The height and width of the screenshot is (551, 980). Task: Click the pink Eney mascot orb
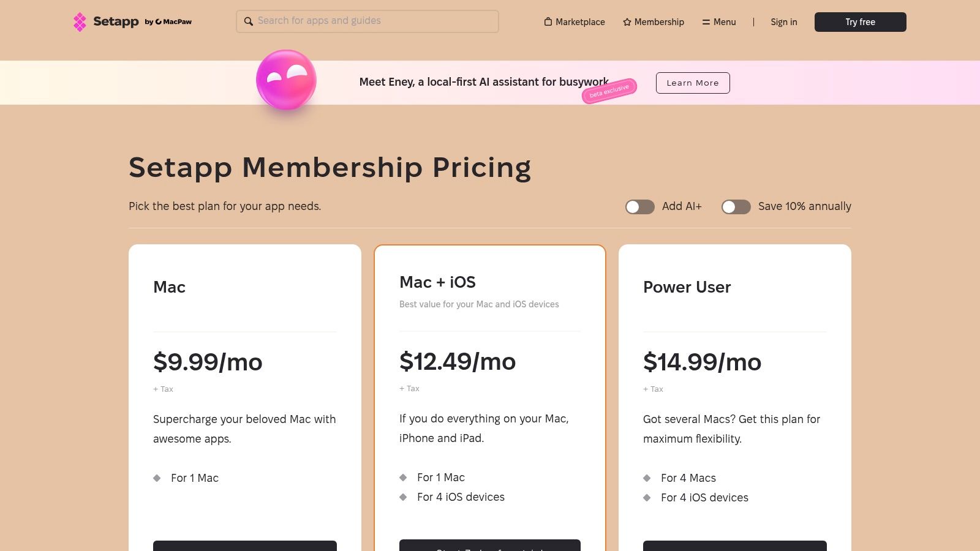click(285, 80)
